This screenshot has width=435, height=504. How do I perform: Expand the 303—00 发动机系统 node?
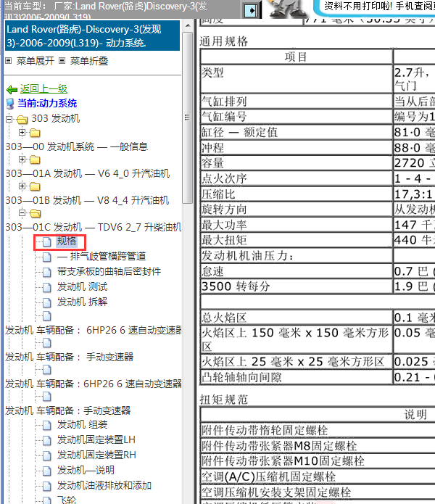click(22, 132)
